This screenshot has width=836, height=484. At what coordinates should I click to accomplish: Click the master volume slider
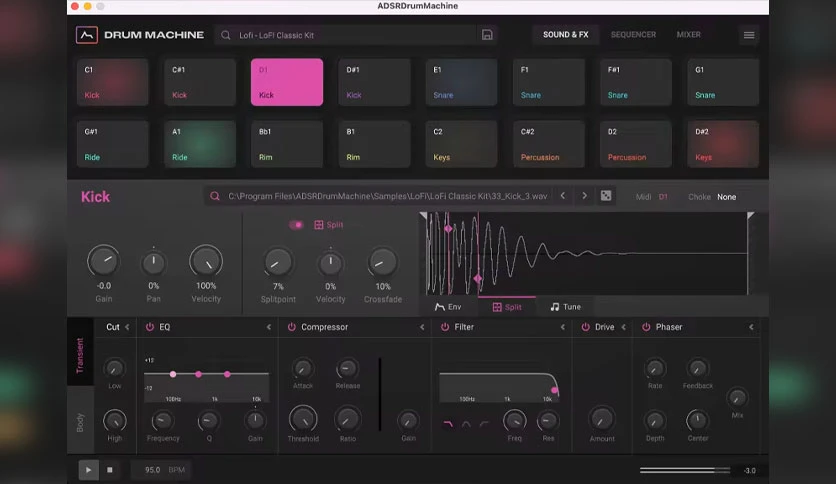coord(685,470)
